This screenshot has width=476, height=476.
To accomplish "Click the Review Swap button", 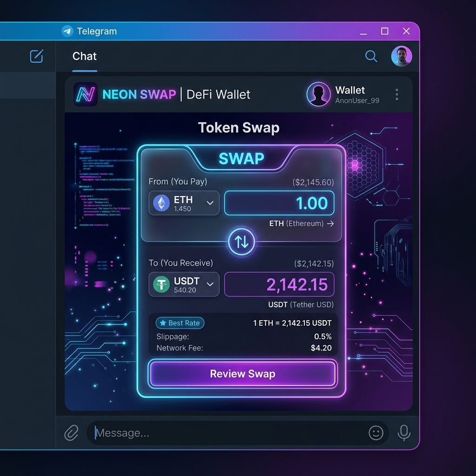I will point(243,374).
